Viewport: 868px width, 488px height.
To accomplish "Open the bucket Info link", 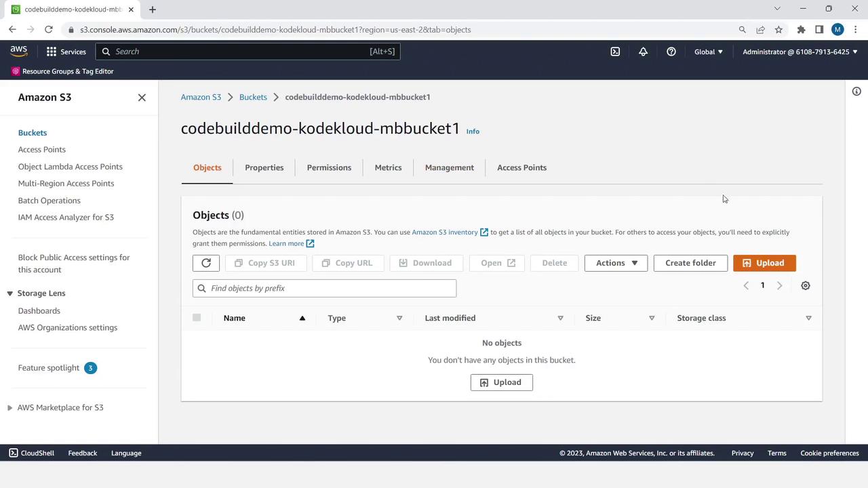I will pos(473,131).
